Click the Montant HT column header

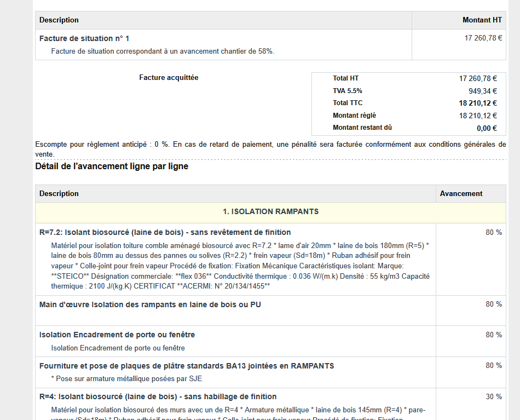coord(482,20)
